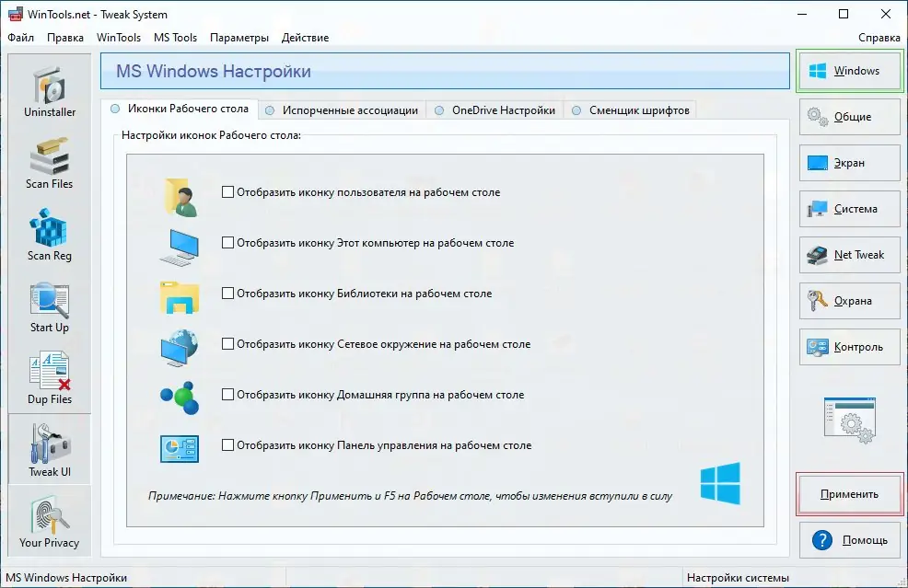This screenshot has height=588, width=908.
Task: Click 'MS Windows Настройки' in status bar
Action: tap(66, 578)
